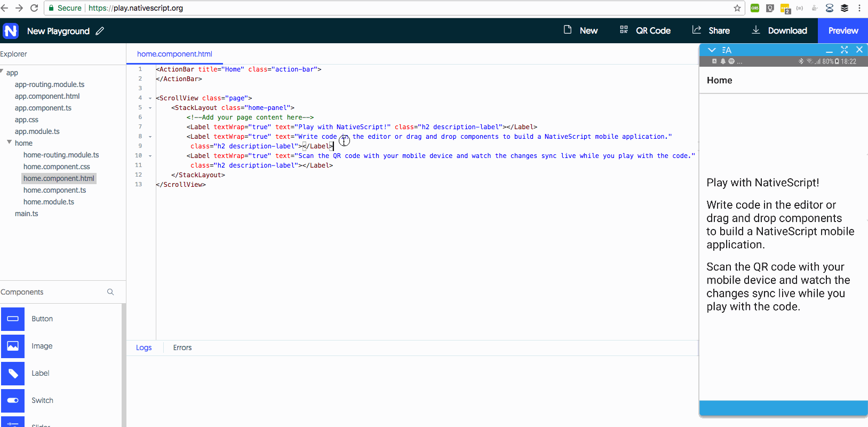Open home.component.css file
868x427 pixels.
(x=57, y=167)
